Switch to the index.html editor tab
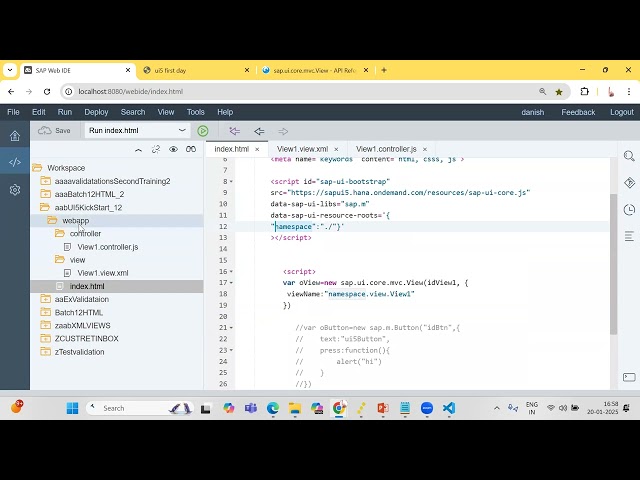Screen dimensions: 640x480 tap(231, 149)
